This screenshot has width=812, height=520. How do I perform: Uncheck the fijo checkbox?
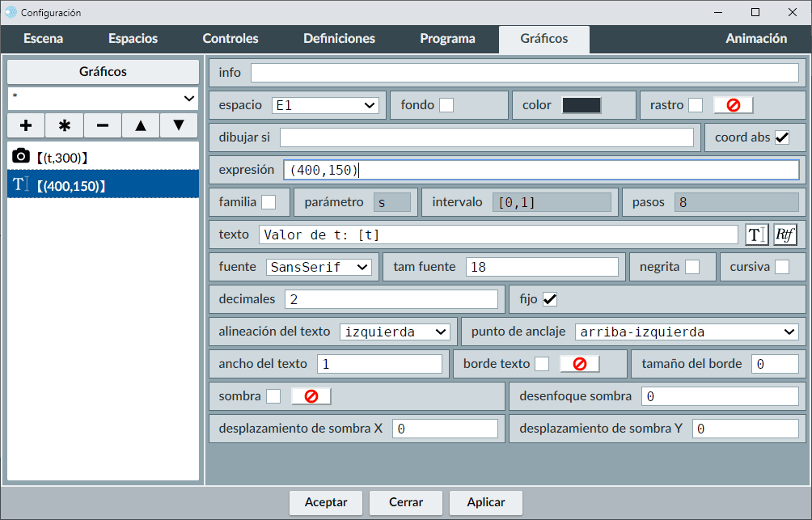tap(550, 299)
